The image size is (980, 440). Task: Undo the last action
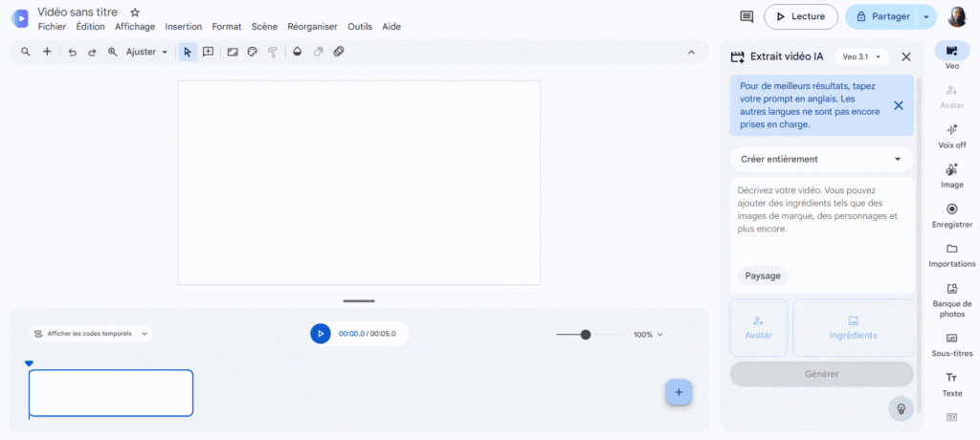click(73, 53)
